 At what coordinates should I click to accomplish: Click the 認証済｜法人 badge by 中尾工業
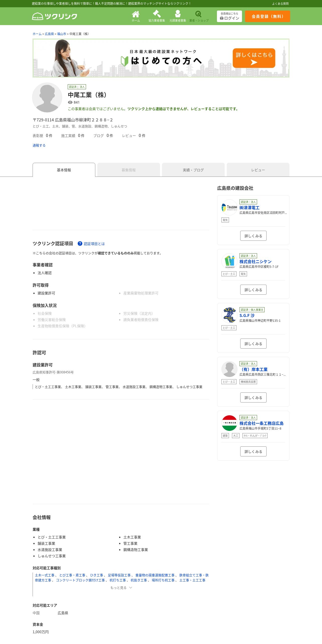pyautogui.click(x=77, y=87)
